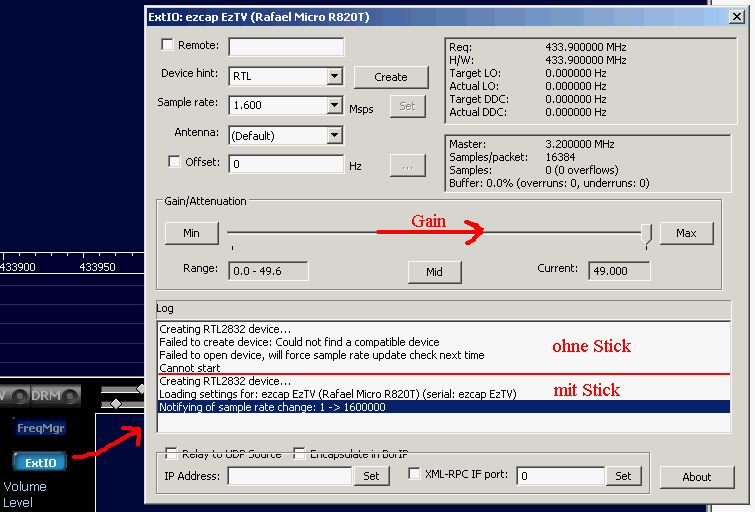Click Set button for XML-RPC port
Image resolution: width=755 pixels, height=512 pixels.
pos(623,476)
